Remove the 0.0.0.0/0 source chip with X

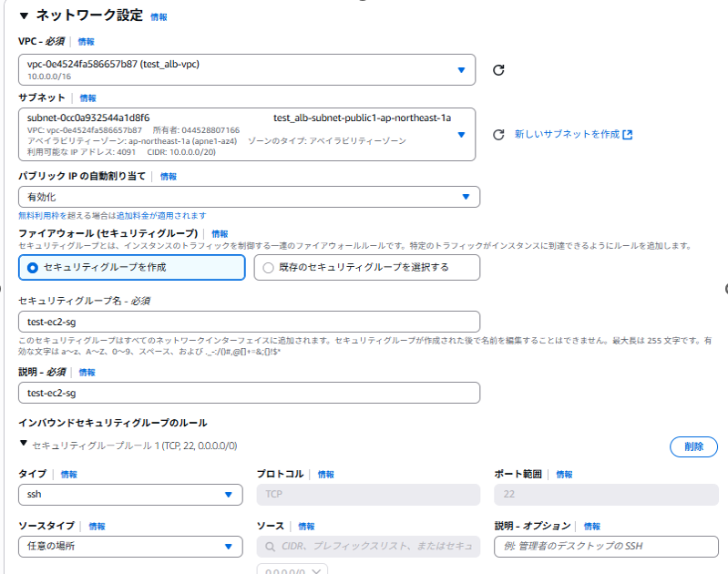[x=316, y=570]
